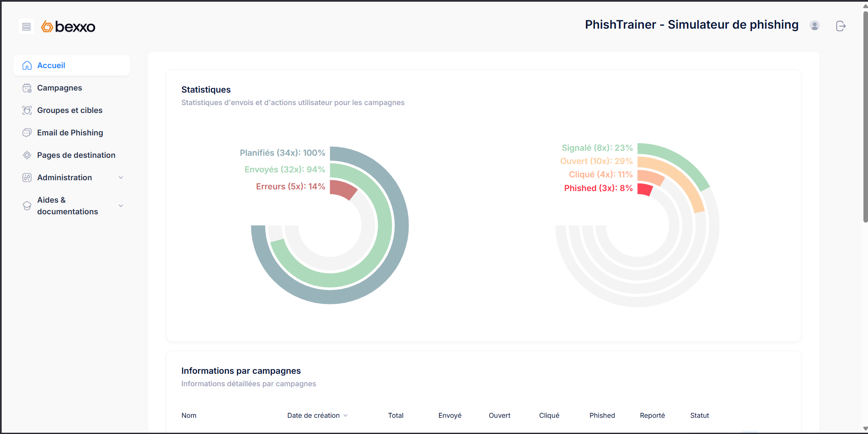Click the Campagnes calendar icon
Image resolution: width=868 pixels, height=434 pixels.
[27, 88]
